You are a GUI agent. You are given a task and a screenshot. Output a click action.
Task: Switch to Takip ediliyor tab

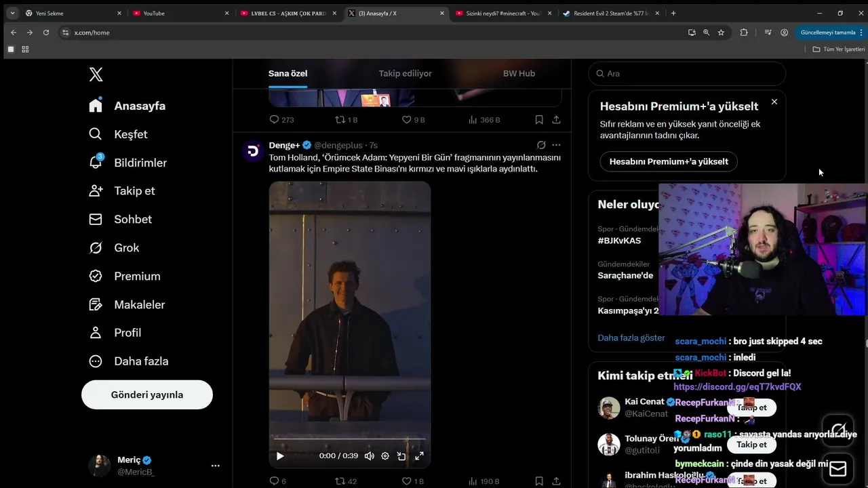pyautogui.click(x=405, y=73)
